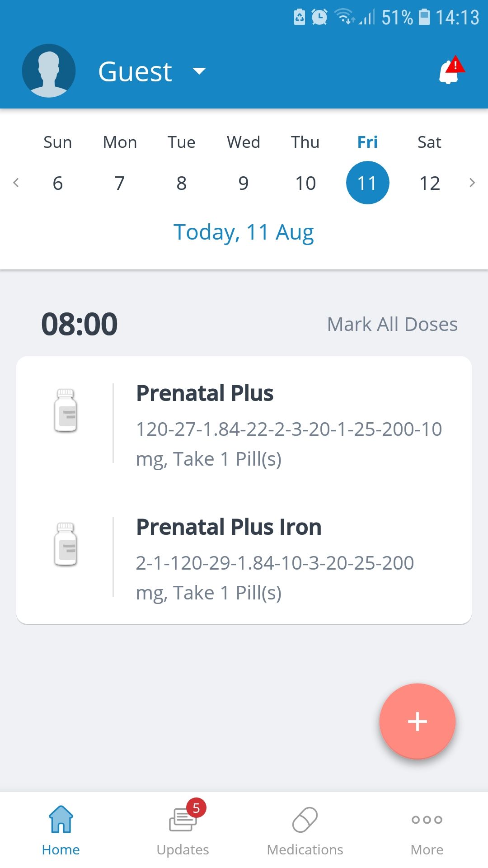The width and height of the screenshot is (488, 868).
Task: Go to previous week with left chevron
Action: [x=16, y=183]
